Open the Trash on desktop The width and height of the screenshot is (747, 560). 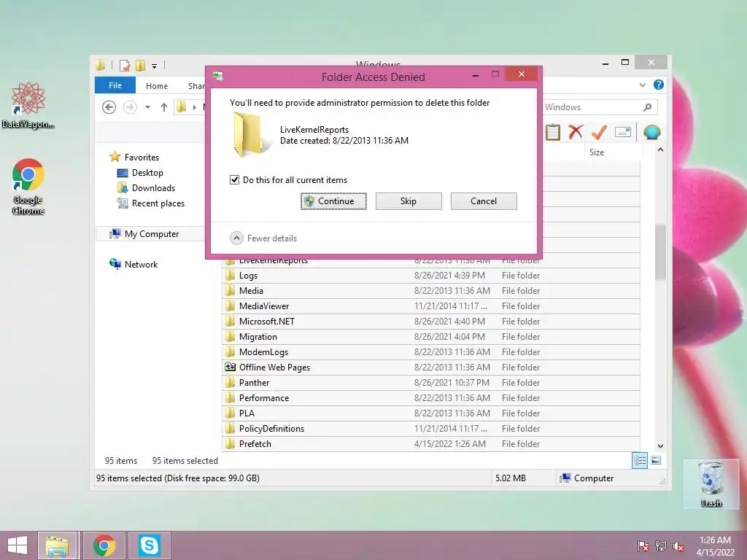click(x=711, y=484)
